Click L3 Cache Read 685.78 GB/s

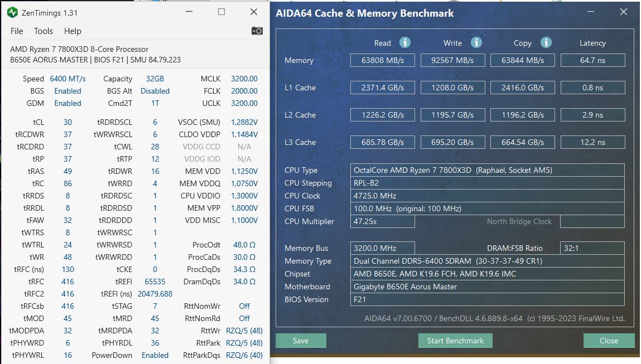click(x=383, y=143)
